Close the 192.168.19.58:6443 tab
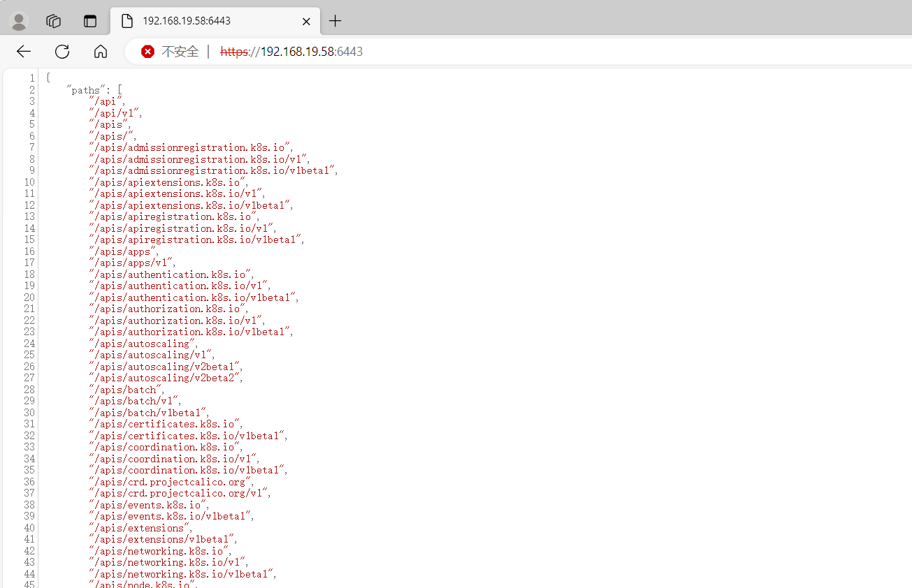Viewport: 912px width, 588px height. point(306,22)
